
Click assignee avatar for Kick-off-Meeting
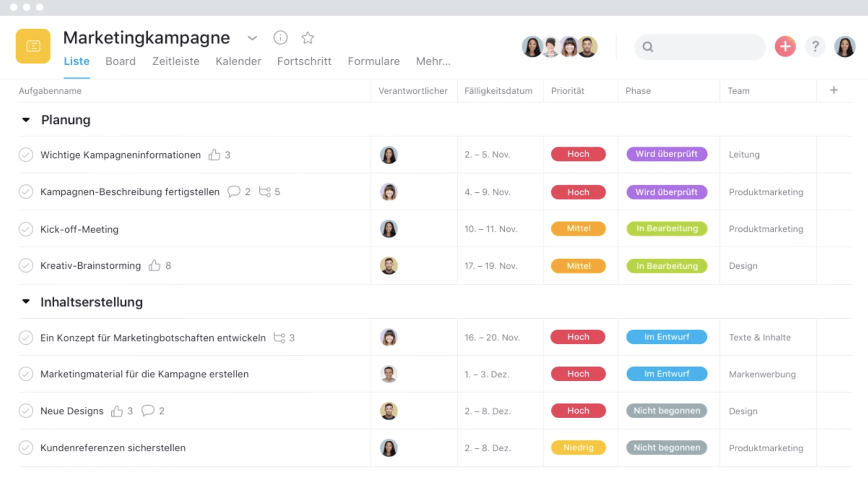pos(389,229)
